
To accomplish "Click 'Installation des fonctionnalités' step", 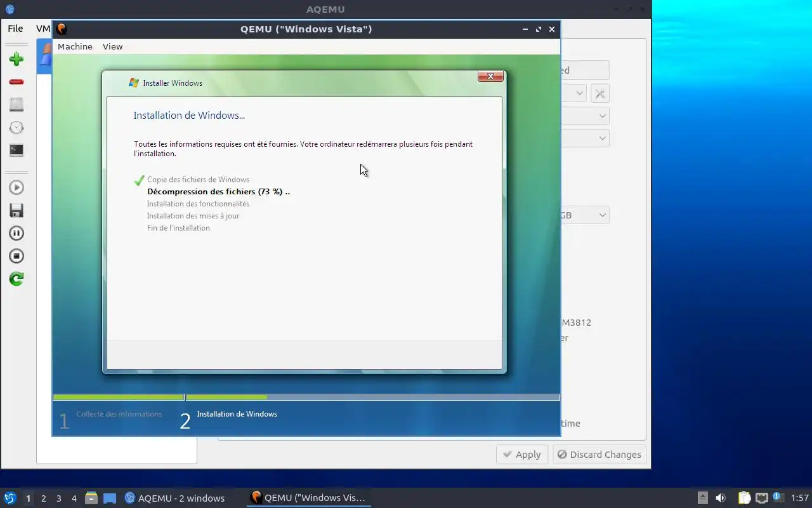I will point(198,204).
